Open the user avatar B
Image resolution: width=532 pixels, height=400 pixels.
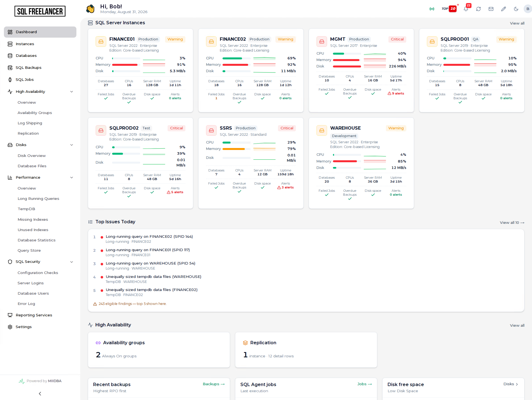point(528,9)
